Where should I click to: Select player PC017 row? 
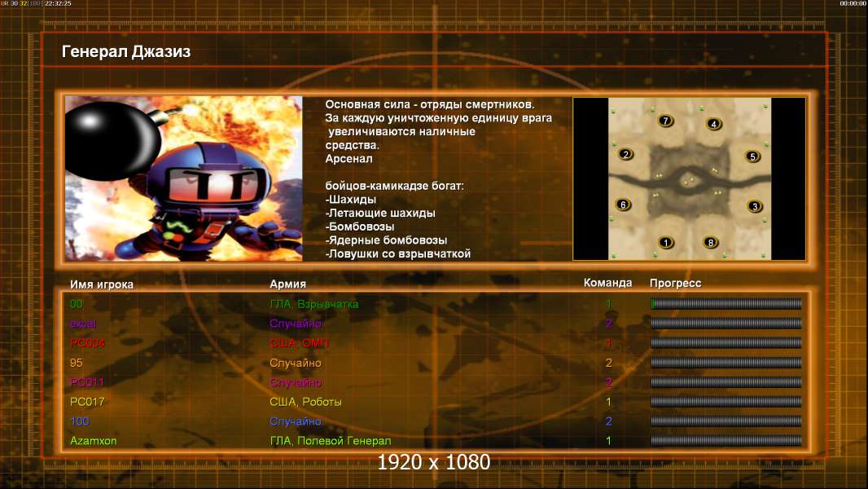[x=435, y=402]
